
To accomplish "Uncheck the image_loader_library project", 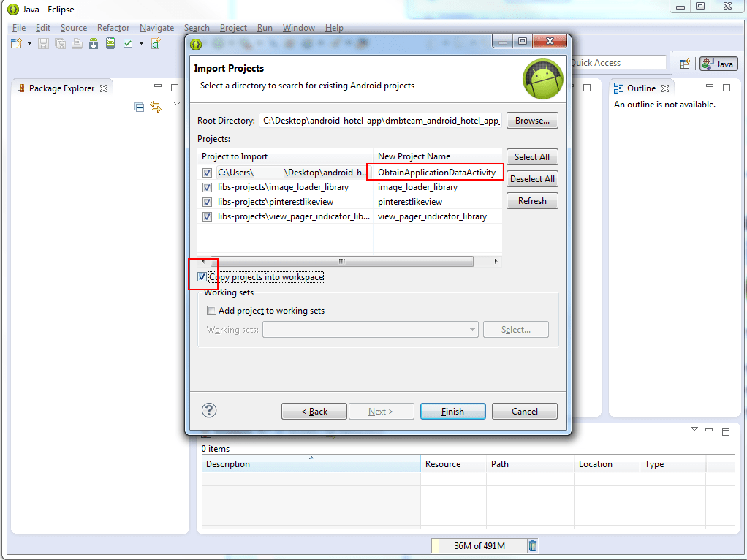I will [x=207, y=187].
